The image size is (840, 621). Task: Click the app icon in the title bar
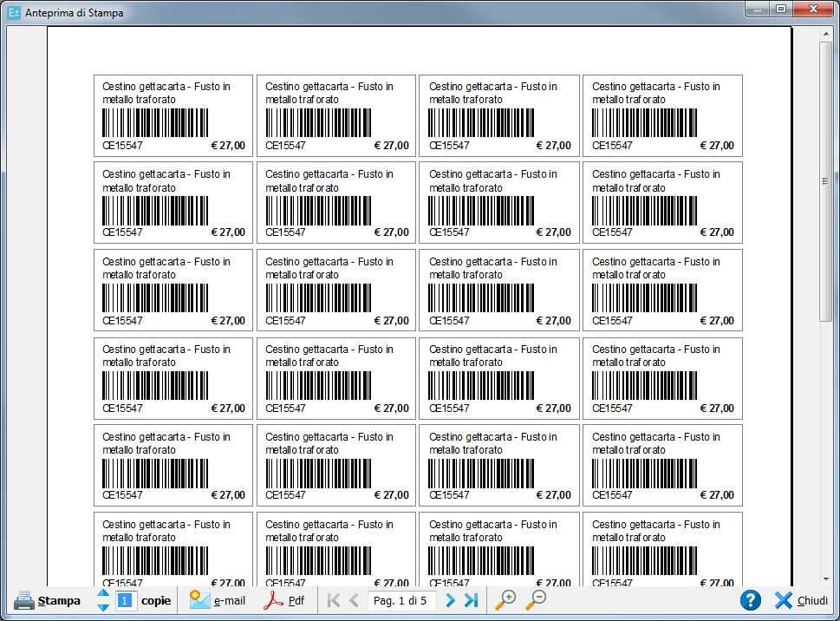13,13
